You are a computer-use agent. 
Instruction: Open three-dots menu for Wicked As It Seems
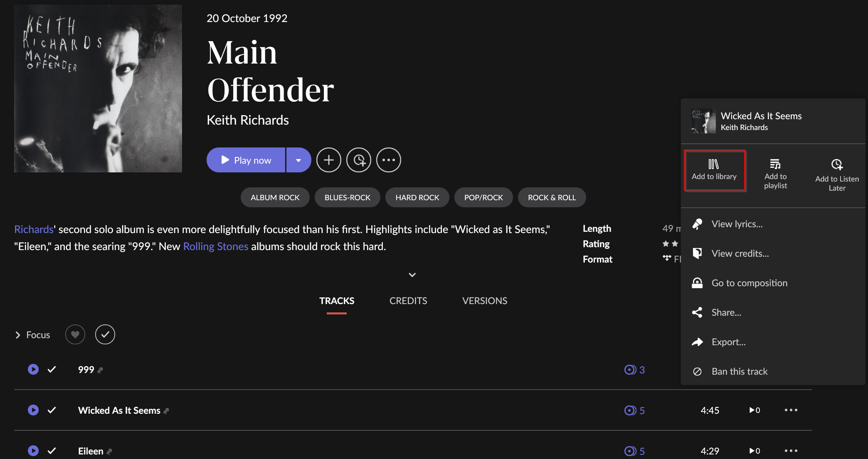tap(791, 410)
